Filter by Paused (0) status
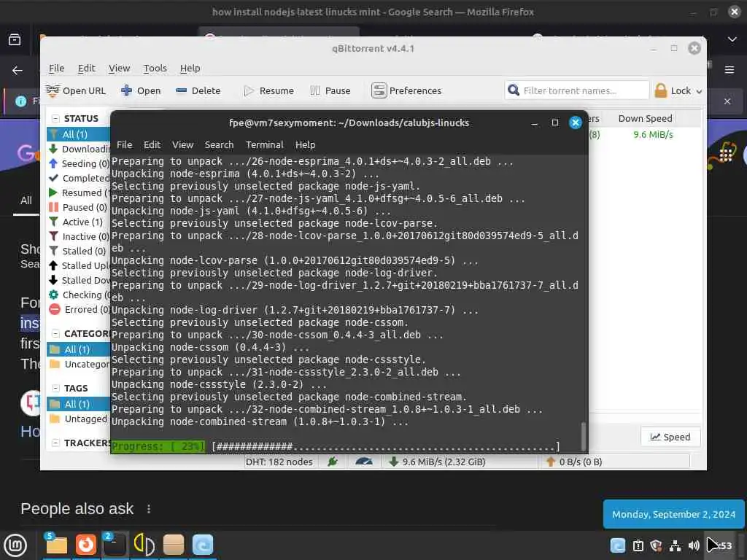The height and width of the screenshot is (560, 747). click(79, 207)
